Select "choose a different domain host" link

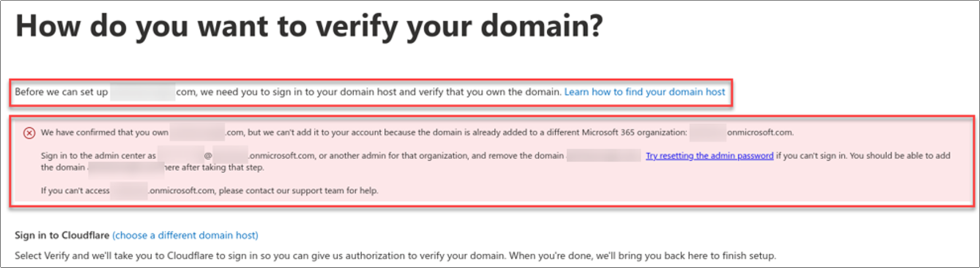(185, 235)
